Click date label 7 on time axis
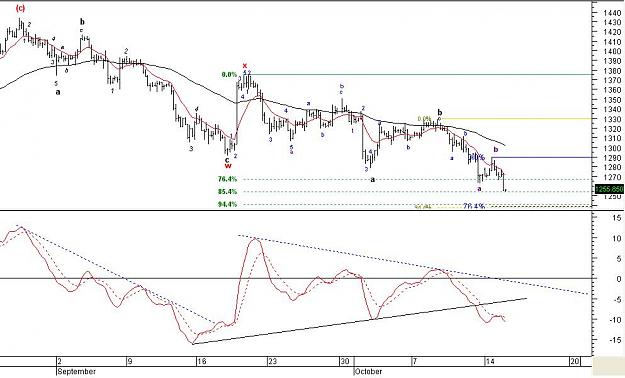Screen dimensions: 625x378 coord(415,362)
